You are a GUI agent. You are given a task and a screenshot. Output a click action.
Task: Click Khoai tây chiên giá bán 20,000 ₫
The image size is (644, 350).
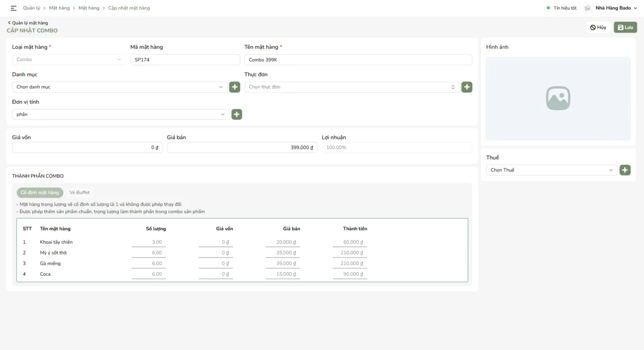tap(283, 242)
